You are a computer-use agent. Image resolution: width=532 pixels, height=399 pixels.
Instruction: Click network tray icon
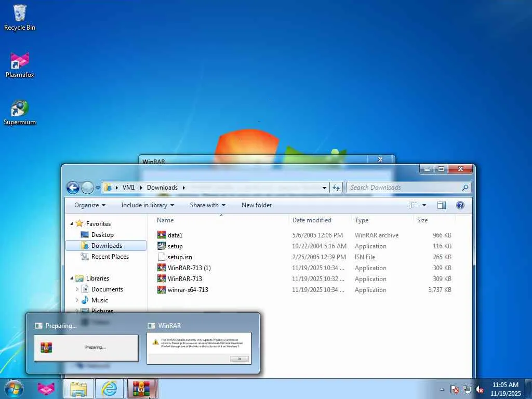point(467,390)
